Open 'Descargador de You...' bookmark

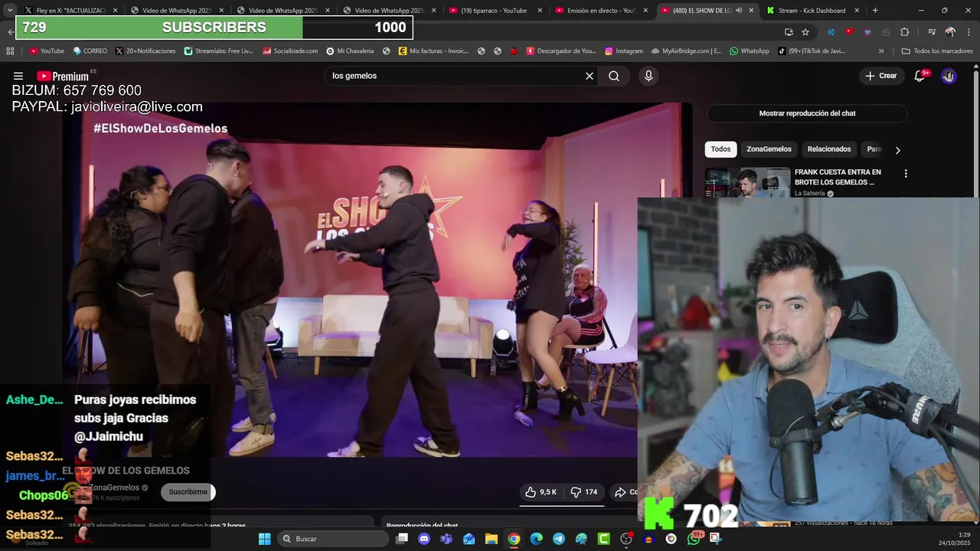pyautogui.click(x=561, y=51)
